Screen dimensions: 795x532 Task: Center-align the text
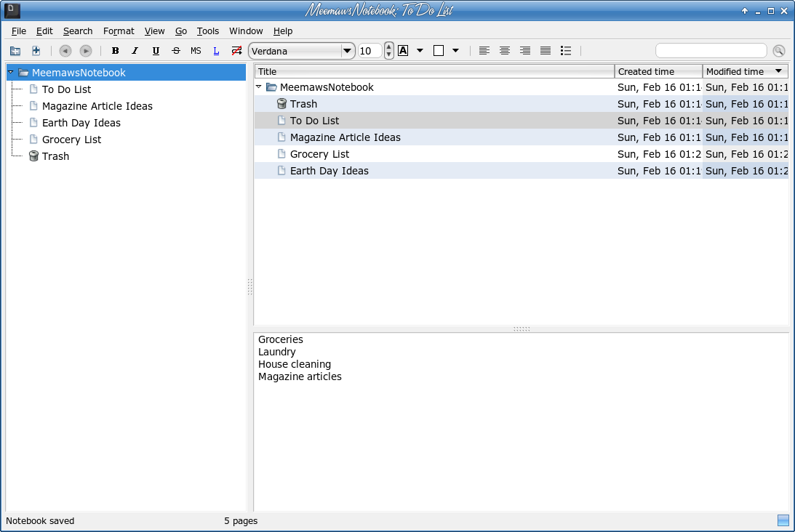tap(505, 51)
